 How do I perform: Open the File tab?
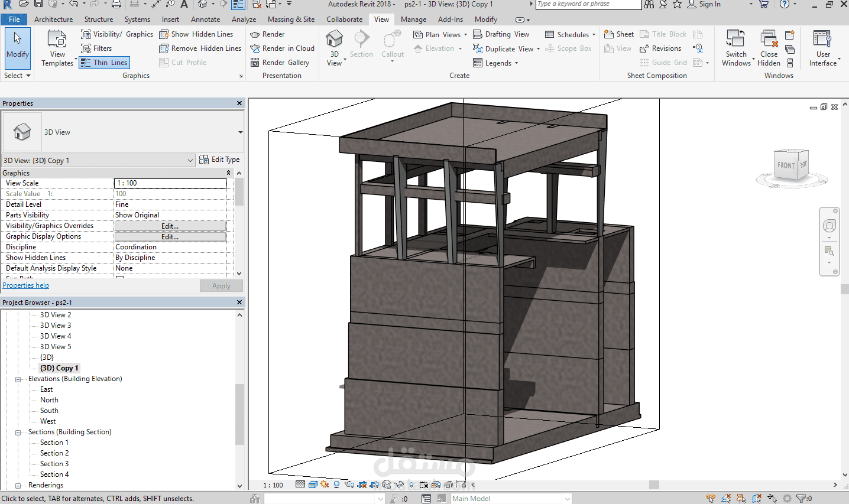click(x=14, y=19)
